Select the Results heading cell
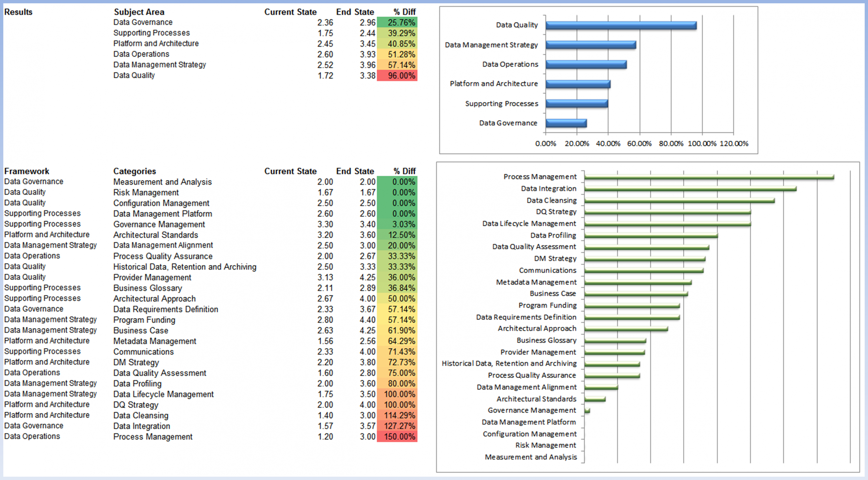The image size is (868, 480). pyautogui.click(x=18, y=12)
